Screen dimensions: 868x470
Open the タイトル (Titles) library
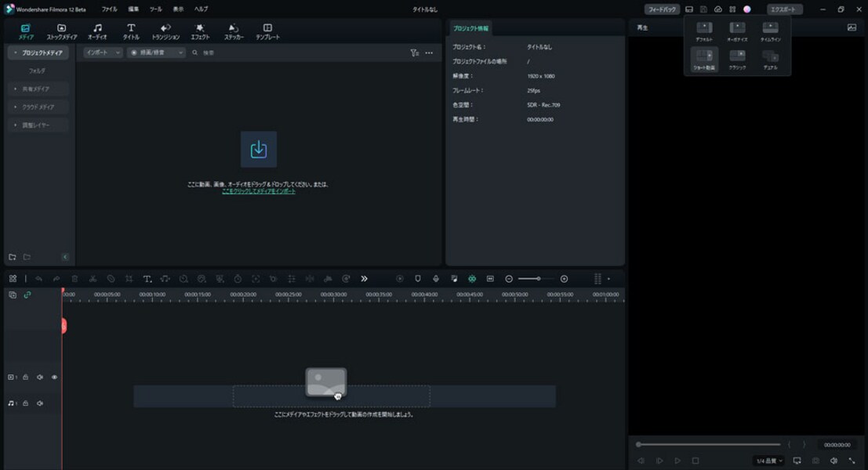pos(131,31)
